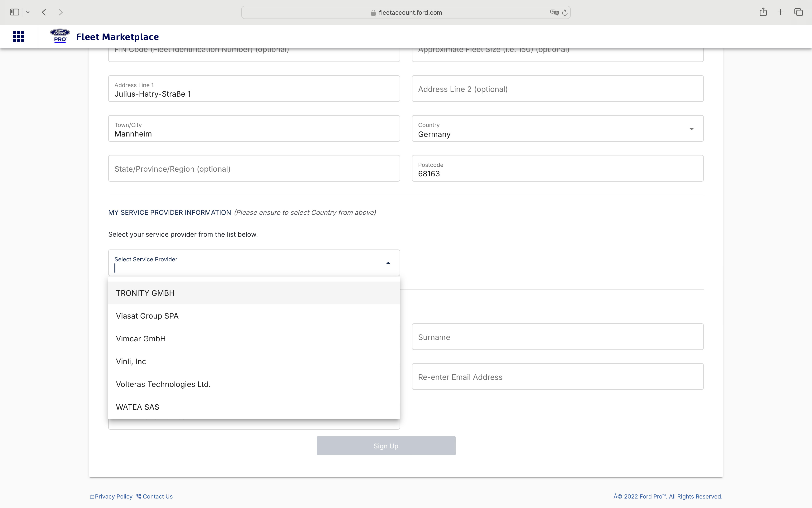
Task: Click the fleetaccount.ford.com address bar
Action: [406, 12]
